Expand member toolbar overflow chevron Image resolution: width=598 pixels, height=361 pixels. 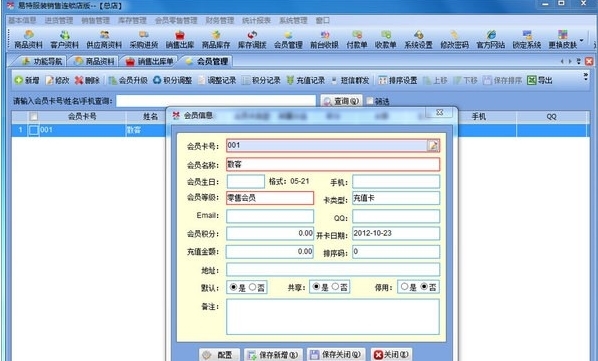click(586, 77)
